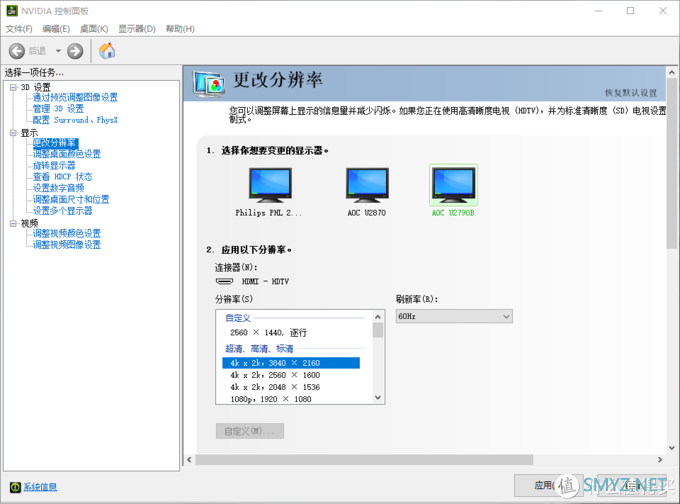Open the 显示器(D) menu
This screenshot has width=680, height=504.
137,29
